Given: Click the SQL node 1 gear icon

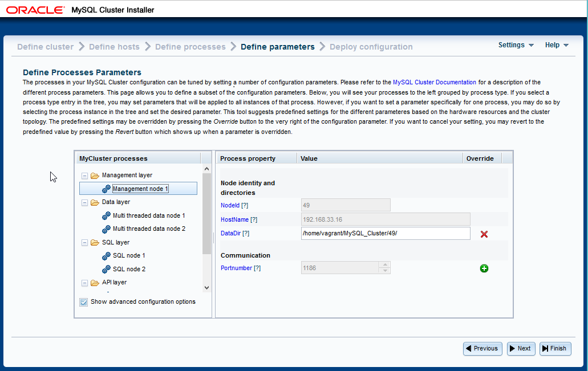Looking at the screenshot, I should (107, 256).
